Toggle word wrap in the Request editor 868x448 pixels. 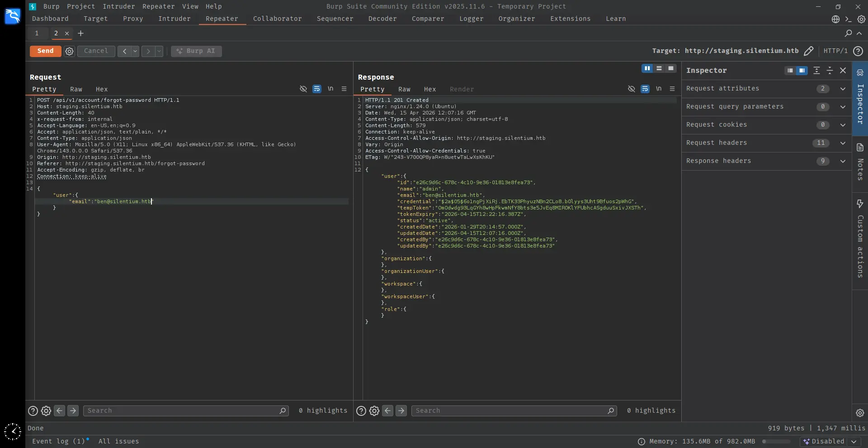click(x=316, y=89)
